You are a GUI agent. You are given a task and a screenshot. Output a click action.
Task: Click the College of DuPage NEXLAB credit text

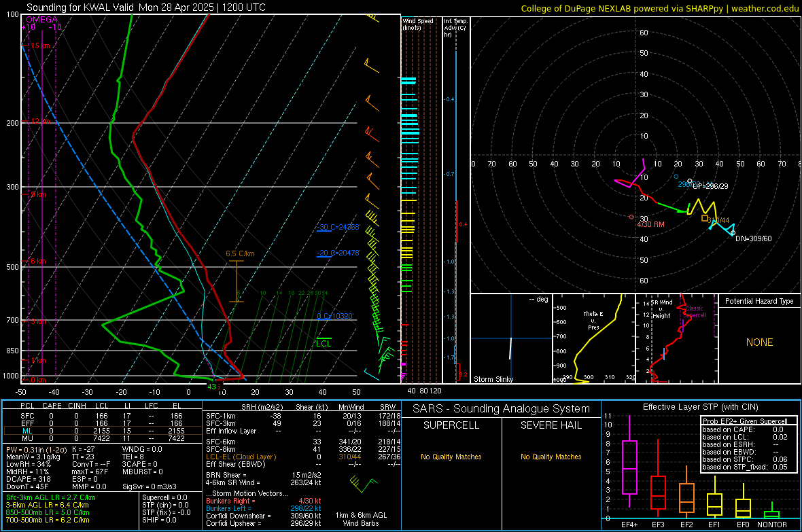[659, 8]
